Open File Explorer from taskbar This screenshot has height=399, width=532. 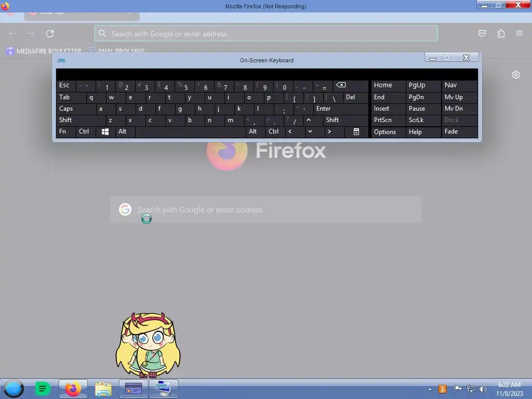(103, 389)
